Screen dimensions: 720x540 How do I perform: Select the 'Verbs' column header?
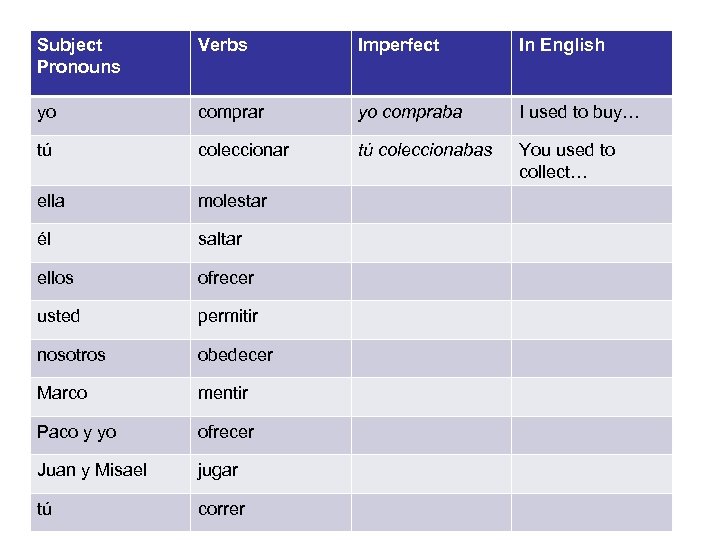[222, 45]
